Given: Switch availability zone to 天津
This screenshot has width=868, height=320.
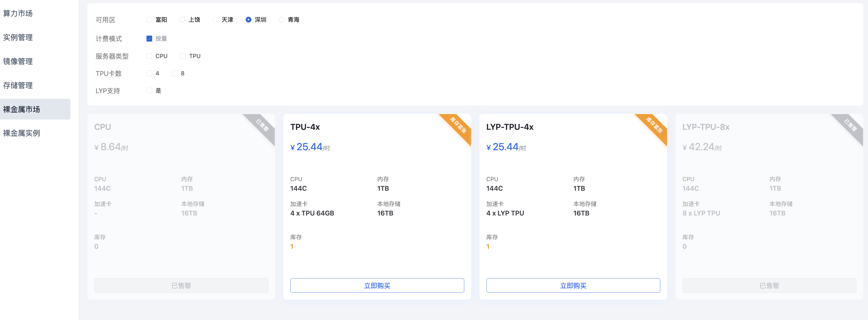Looking at the screenshot, I should click(x=215, y=20).
